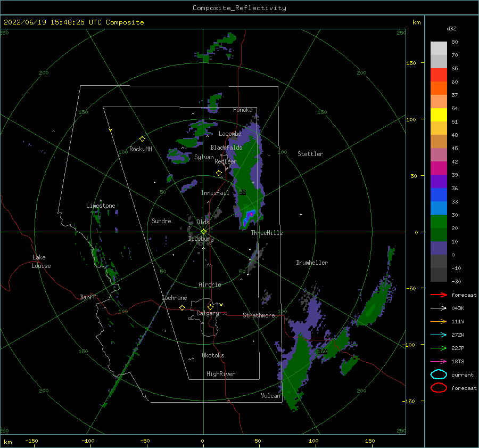479x448 pixels.
Task: Select the red 'forecast' ellipse legend icon
Action: coord(439,388)
